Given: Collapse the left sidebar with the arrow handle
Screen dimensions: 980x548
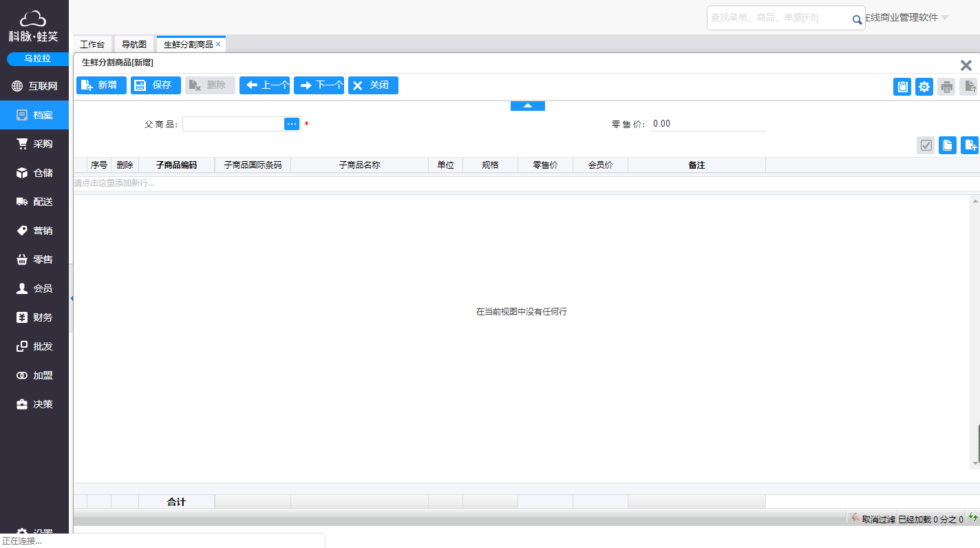Looking at the screenshot, I should (72, 298).
